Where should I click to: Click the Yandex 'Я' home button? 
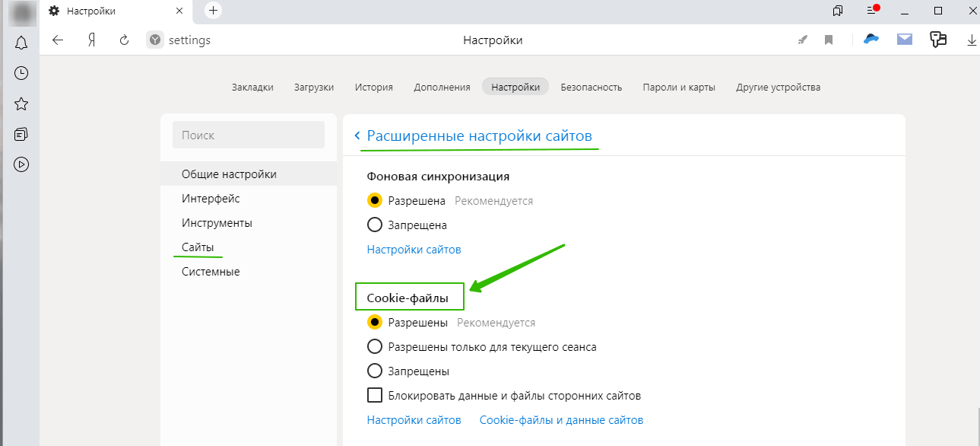(x=91, y=40)
